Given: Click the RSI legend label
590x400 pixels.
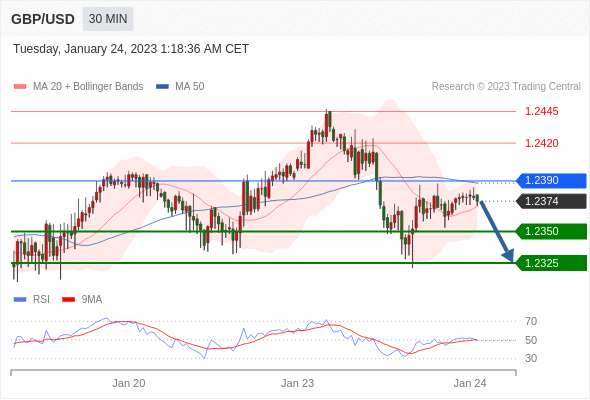Looking at the screenshot, I should pyautogui.click(x=41, y=300).
